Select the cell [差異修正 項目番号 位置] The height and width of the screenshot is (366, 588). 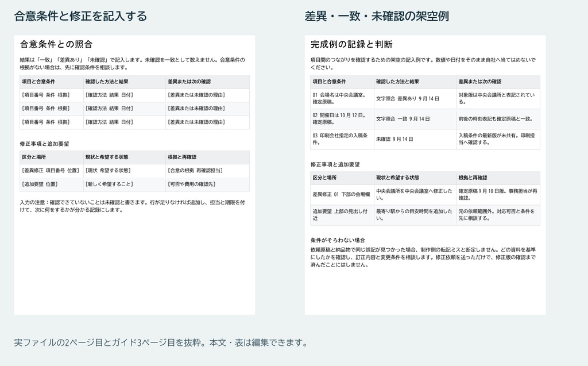(51, 171)
